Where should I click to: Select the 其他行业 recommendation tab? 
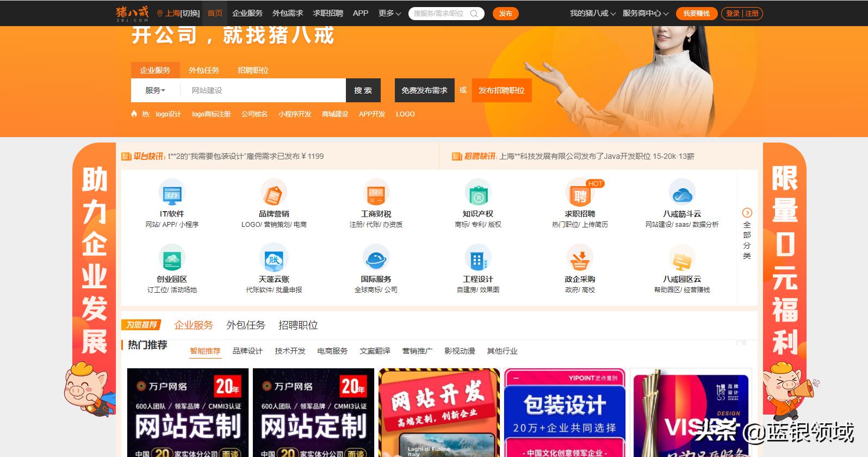point(502,351)
